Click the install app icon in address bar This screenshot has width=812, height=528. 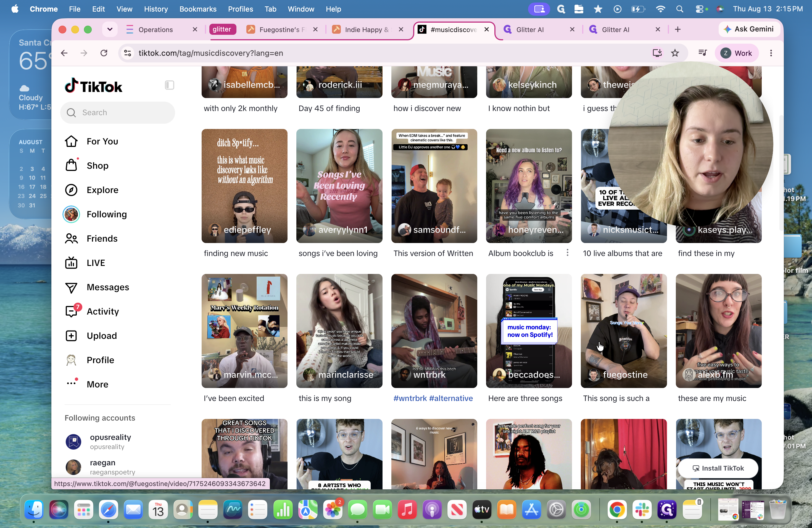coord(657,53)
